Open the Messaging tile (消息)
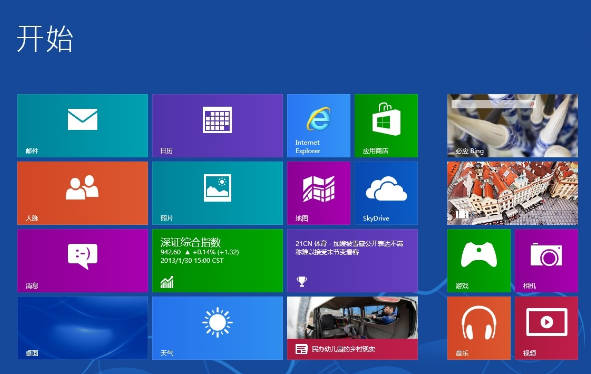The height and width of the screenshot is (374, 591). (x=83, y=261)
